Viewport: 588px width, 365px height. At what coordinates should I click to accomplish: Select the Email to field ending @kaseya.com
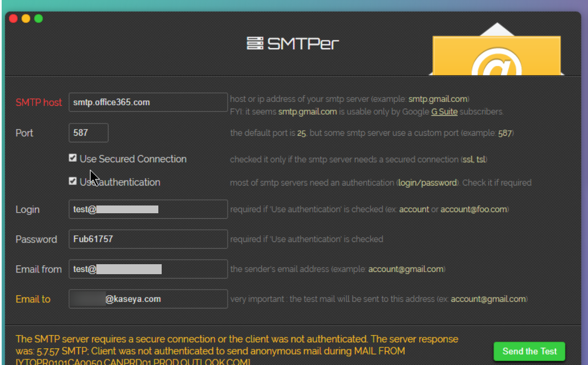(148, 299)
